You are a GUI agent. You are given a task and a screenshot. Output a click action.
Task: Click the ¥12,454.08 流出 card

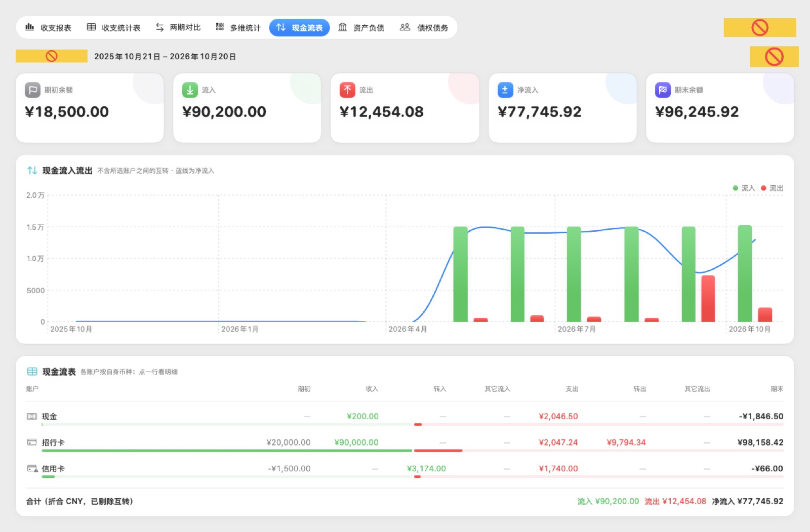tap(405, 108)
